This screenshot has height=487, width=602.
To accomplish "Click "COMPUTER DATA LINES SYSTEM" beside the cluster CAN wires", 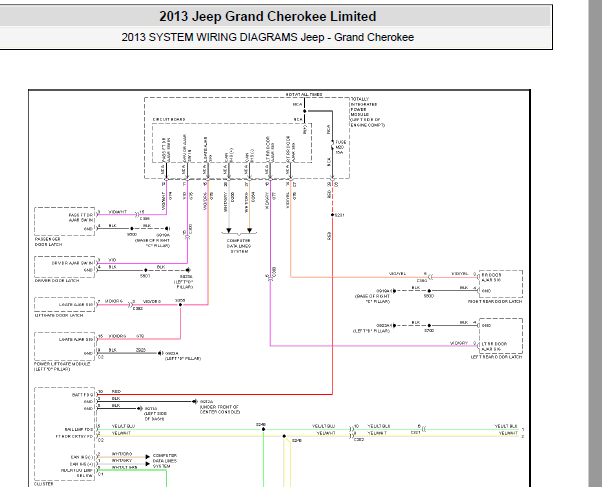I will [165, 461].
